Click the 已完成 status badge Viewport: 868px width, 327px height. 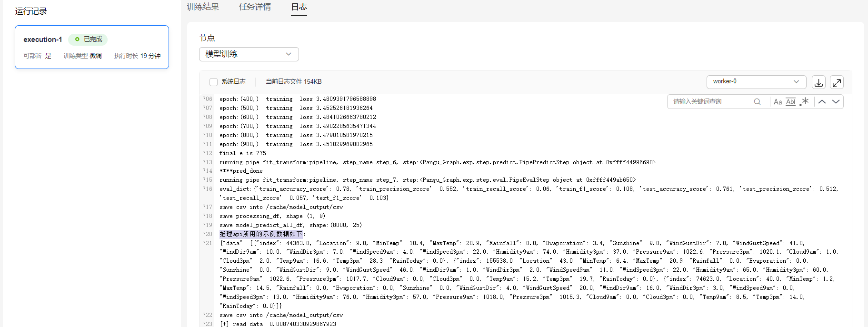click(x=88, y=39)
